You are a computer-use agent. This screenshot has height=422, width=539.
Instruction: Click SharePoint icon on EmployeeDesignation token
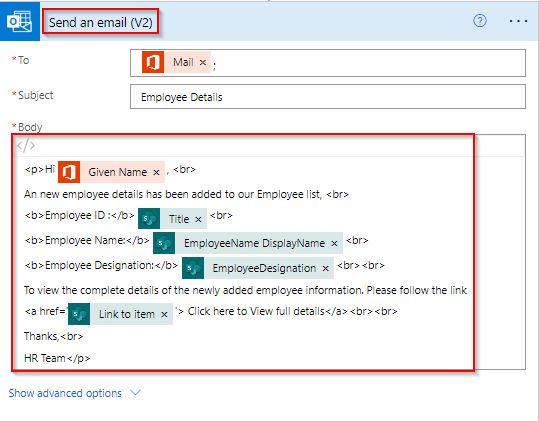pos(193,268)
